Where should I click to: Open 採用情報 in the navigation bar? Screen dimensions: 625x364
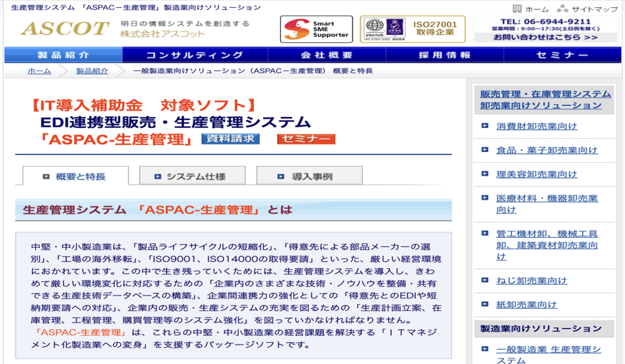click(x=444, y=55)
